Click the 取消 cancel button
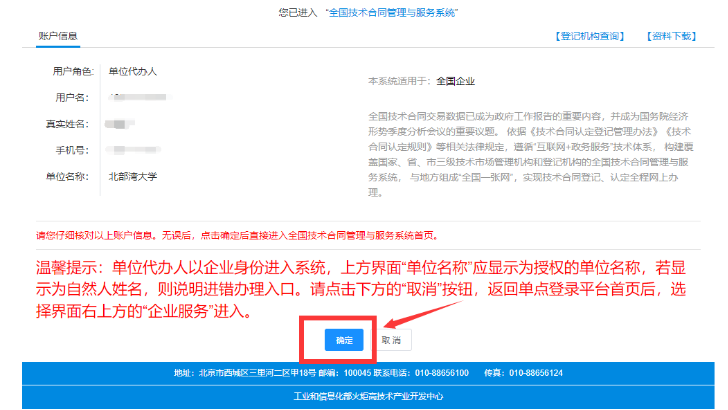The image size is (728, 410). click(391, 340)
